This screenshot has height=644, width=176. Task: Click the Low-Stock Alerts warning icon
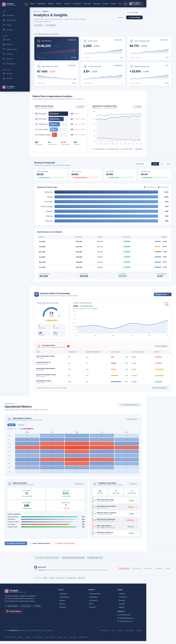(x=39, y=346)
